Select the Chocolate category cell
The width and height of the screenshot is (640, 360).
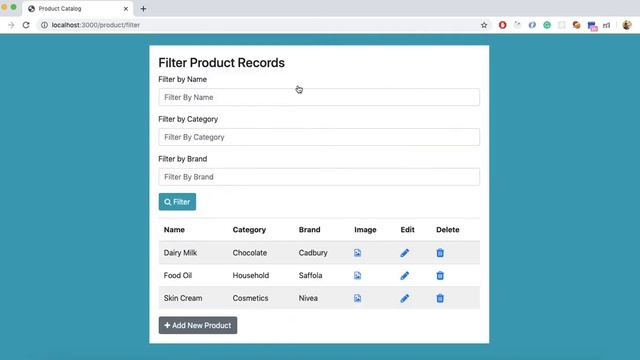coord(250,253)
